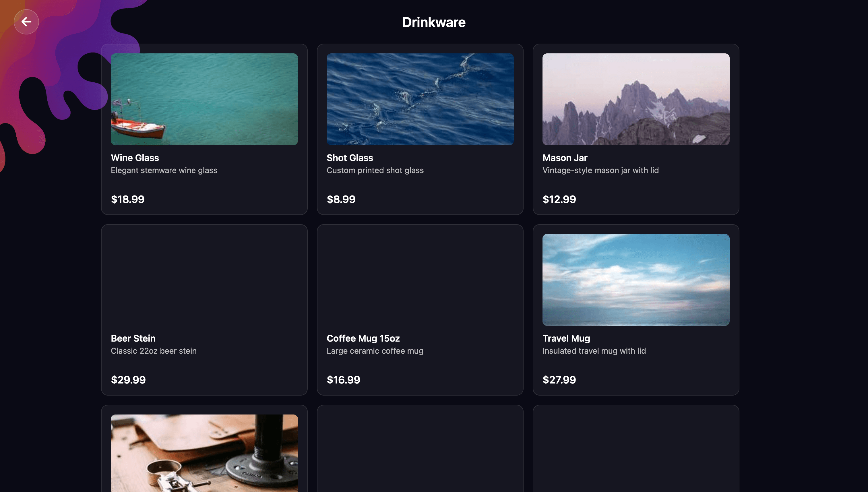
Task: Click the $16.99 Coffee Mug price
Action: [x=343, y=380]
